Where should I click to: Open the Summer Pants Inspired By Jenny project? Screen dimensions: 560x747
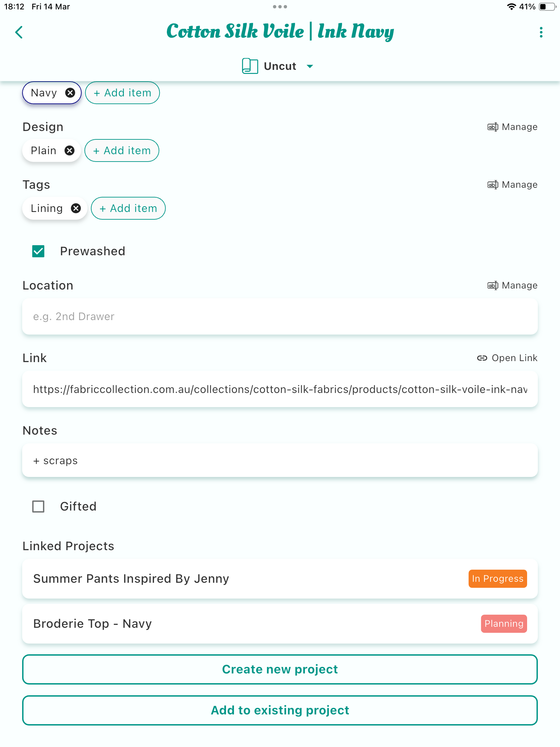point(280,578)
